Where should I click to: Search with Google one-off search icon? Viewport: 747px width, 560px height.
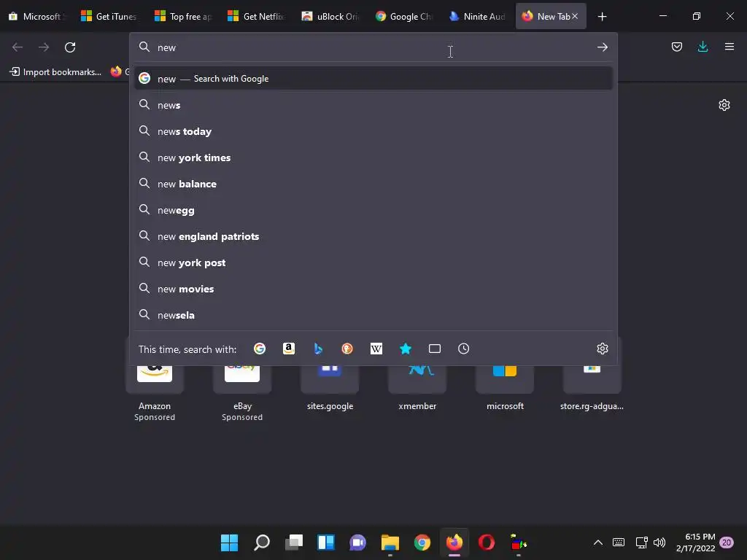260,349
